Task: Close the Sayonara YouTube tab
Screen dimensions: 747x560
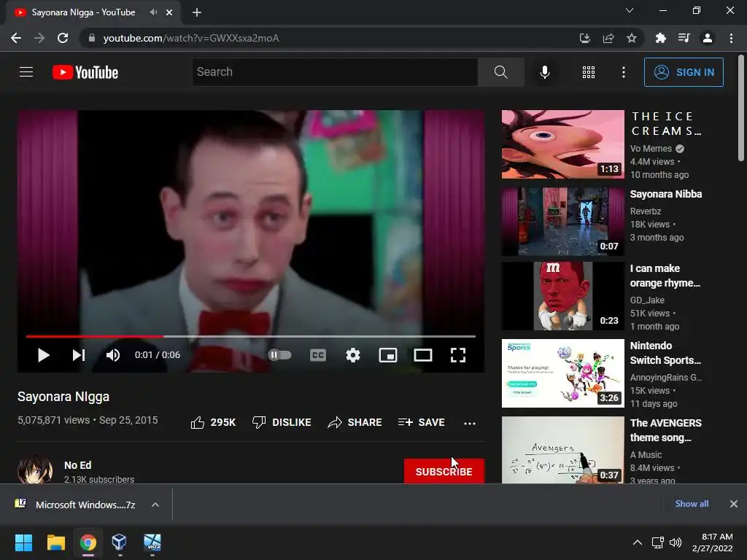Action: [x=169, y=12]
